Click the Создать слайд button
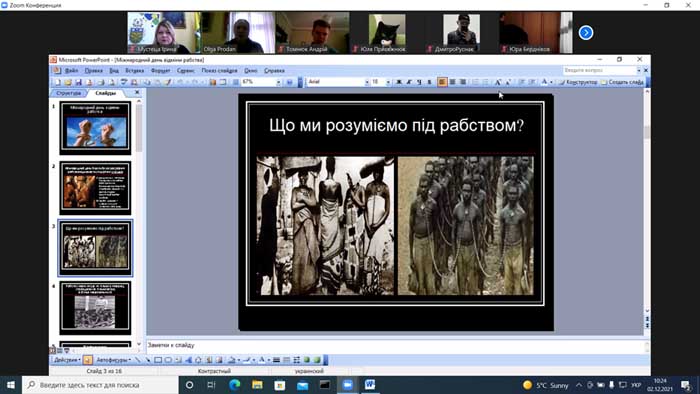This screenshot has height=394, width=700. [x=622, y=82]
